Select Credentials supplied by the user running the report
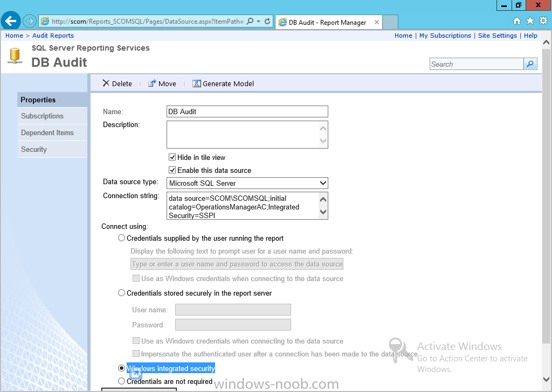The image size is (552, 392). pos(121,238)
